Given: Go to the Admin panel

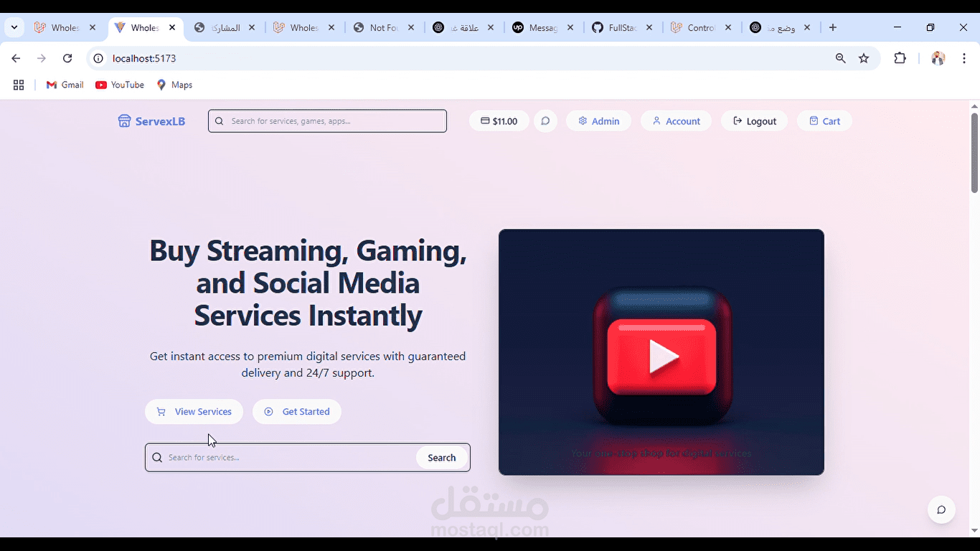Looking at the screenshot, I should [599, 121].
